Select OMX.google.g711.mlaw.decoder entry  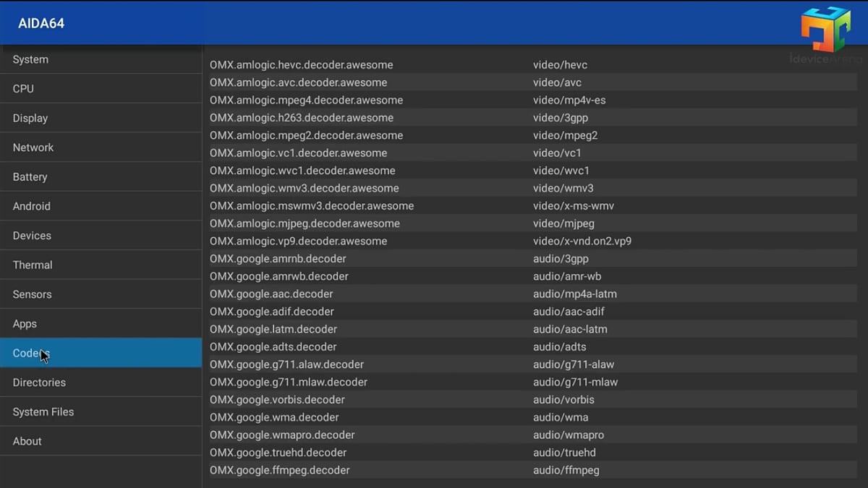pyautogui.click(x=533, y=382)
